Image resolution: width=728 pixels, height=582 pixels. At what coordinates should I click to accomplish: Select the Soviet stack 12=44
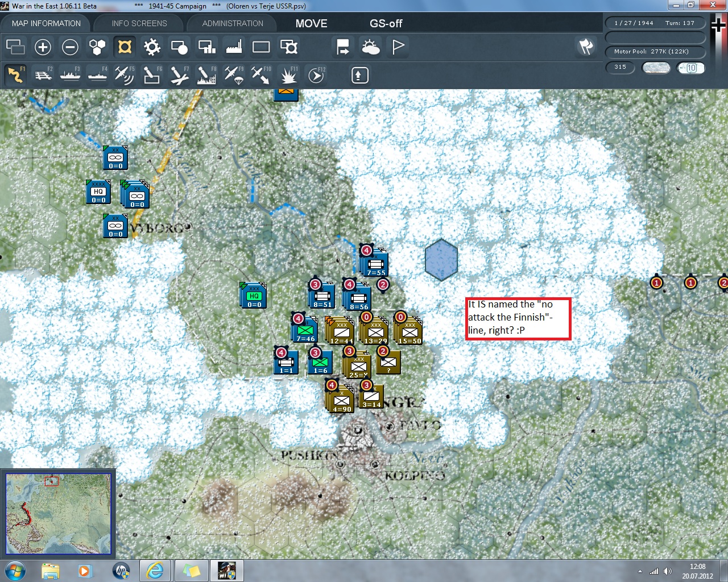click(x=340, y=330)
